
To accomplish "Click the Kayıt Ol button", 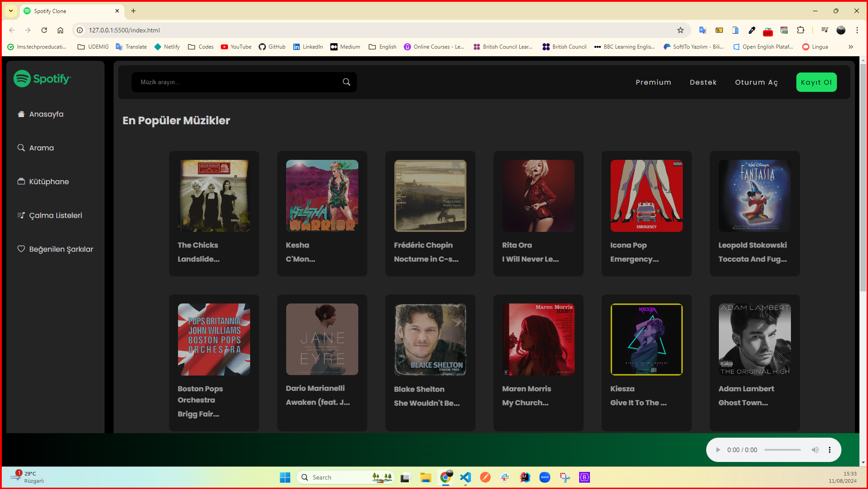I will (816, 82).
